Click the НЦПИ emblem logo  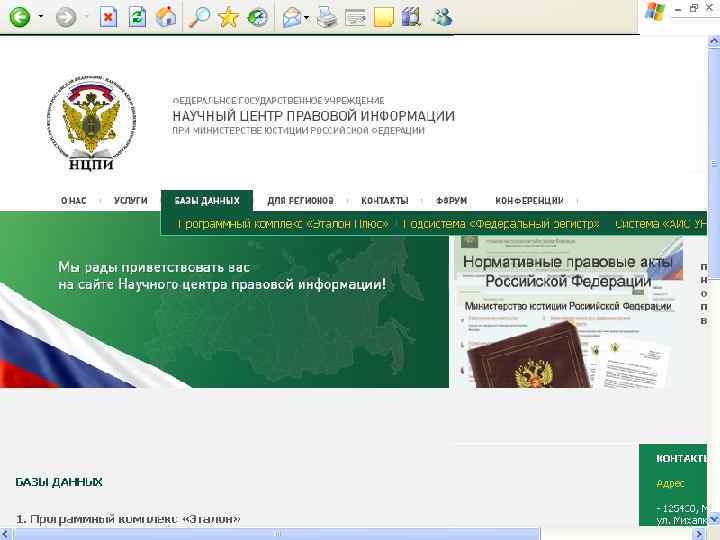(x=91, y=123)
